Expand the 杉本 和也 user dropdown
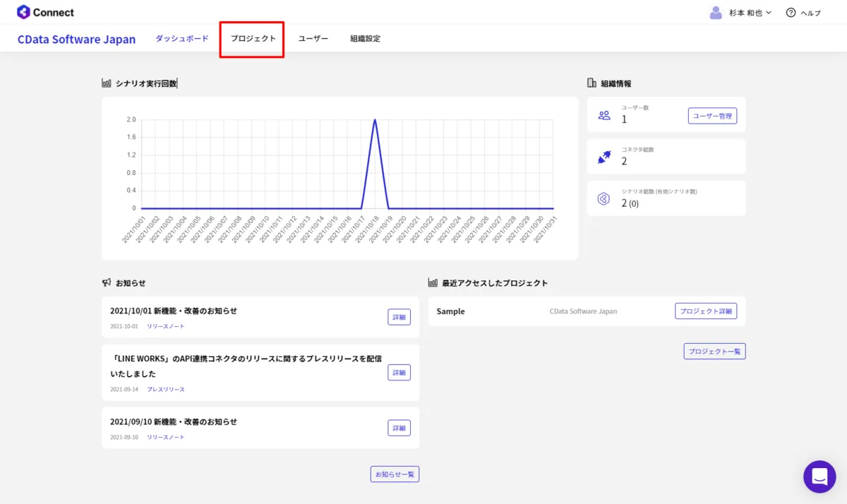Screen dimensions: 847x504 [750, 13]
